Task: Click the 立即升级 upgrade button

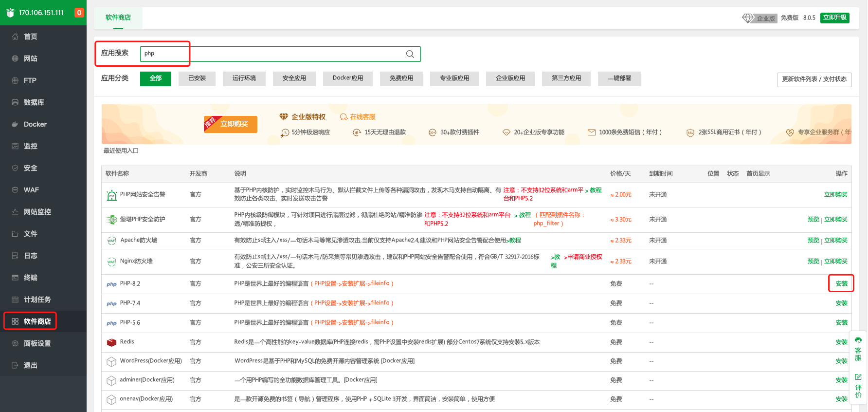Action: point(835,18)
